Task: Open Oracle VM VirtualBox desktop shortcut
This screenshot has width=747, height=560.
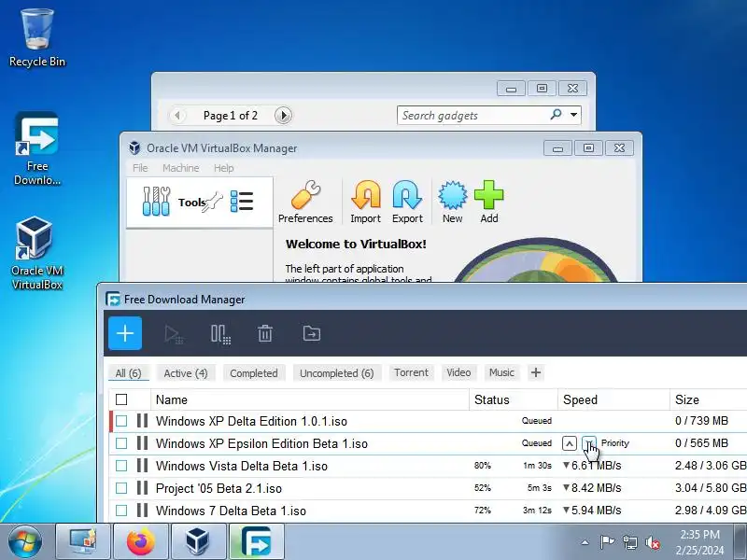Action: click(37, 253)
